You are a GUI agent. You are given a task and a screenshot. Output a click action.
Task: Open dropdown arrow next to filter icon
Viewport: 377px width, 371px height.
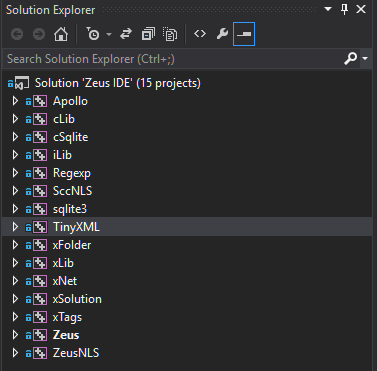(x=109, y=34)
